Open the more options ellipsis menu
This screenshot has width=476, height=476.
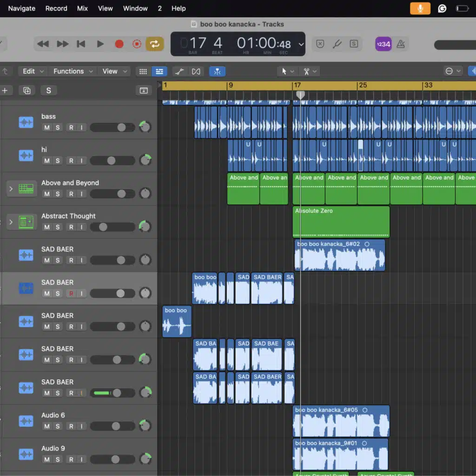point(453,71)
